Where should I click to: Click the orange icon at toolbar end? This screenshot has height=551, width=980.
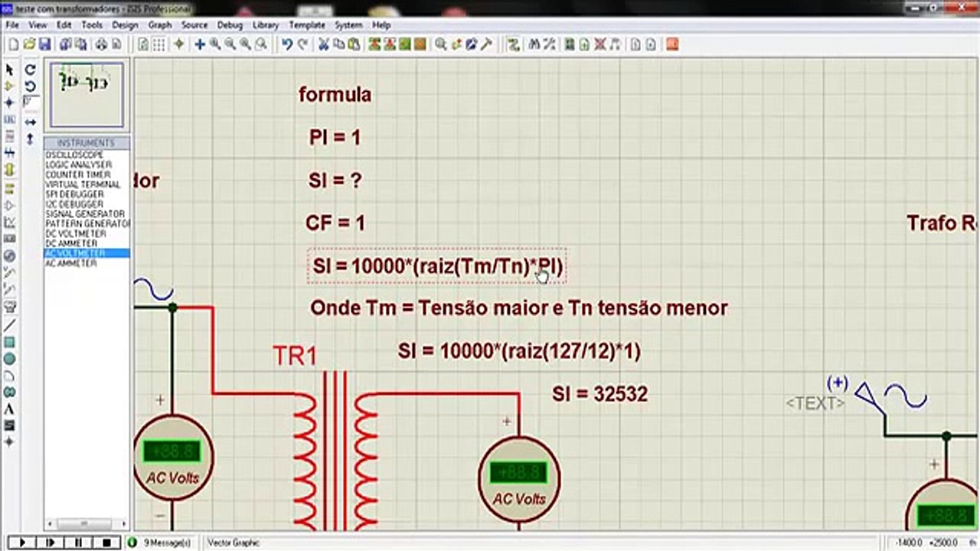pyautogui.click(x=671, y=44)
